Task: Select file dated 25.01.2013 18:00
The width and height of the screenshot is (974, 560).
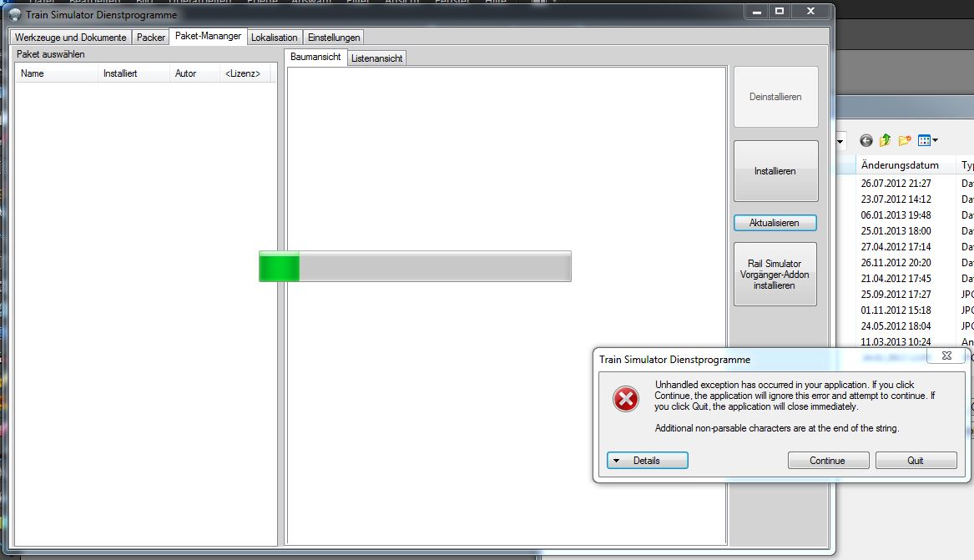Action: tap(896, 231)
